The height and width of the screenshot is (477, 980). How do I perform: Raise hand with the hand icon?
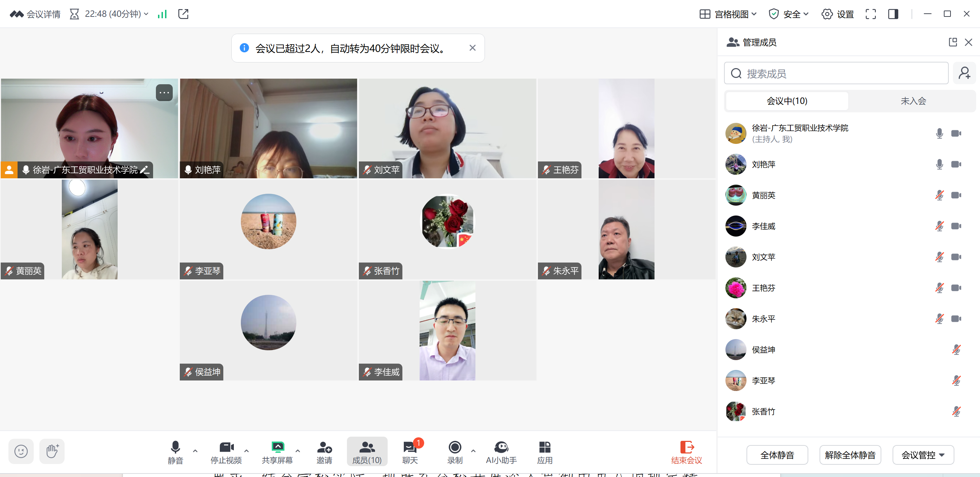[52, 451]
